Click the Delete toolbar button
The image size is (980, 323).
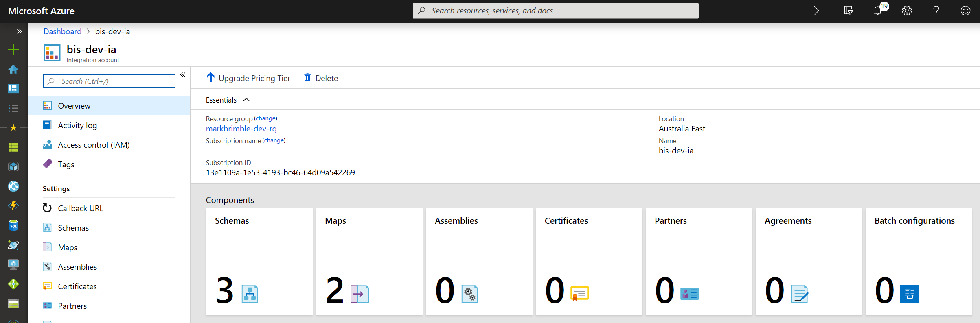[x=321, y=78]
